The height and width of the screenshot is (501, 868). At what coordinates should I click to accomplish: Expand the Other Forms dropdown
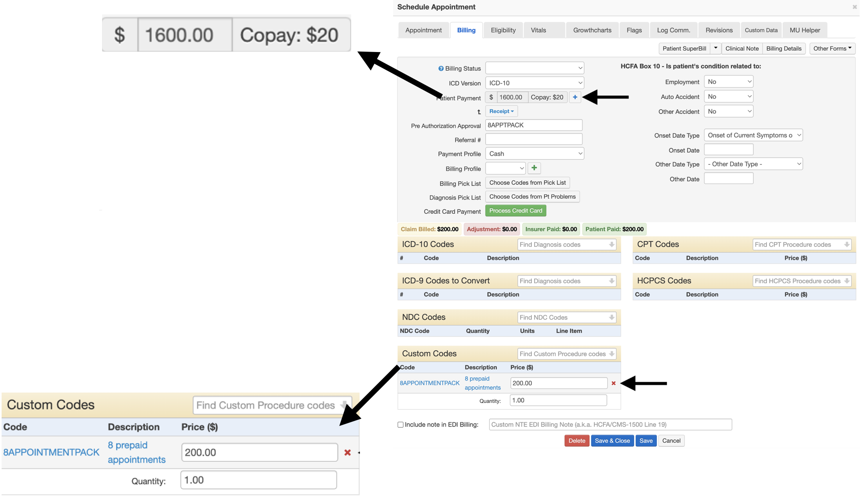coord(832,48)
